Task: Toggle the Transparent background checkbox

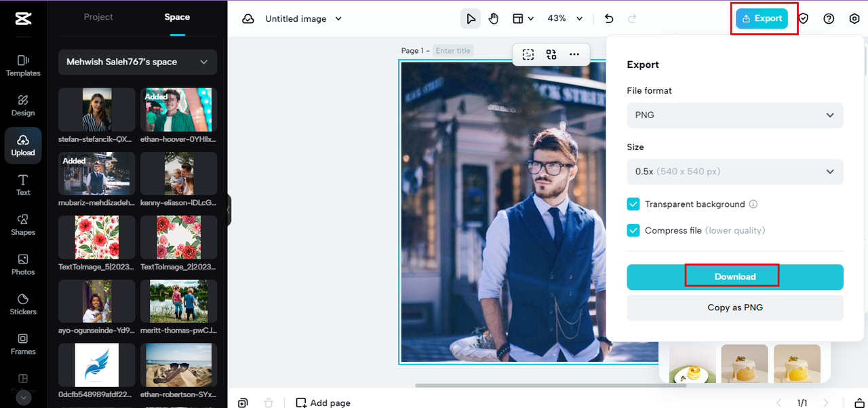Action: point(633,204)
